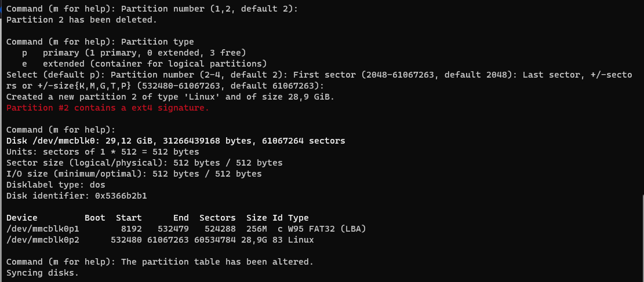644x282 pixels.
Task: Click "The partition table has been altered." text
Action: [x=217, y=262]
